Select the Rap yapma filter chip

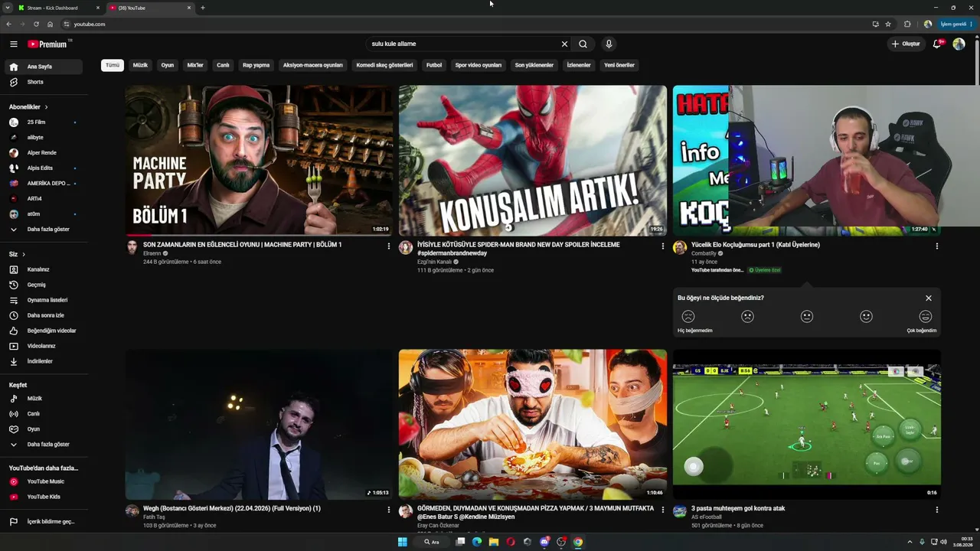tap(256, 65)
